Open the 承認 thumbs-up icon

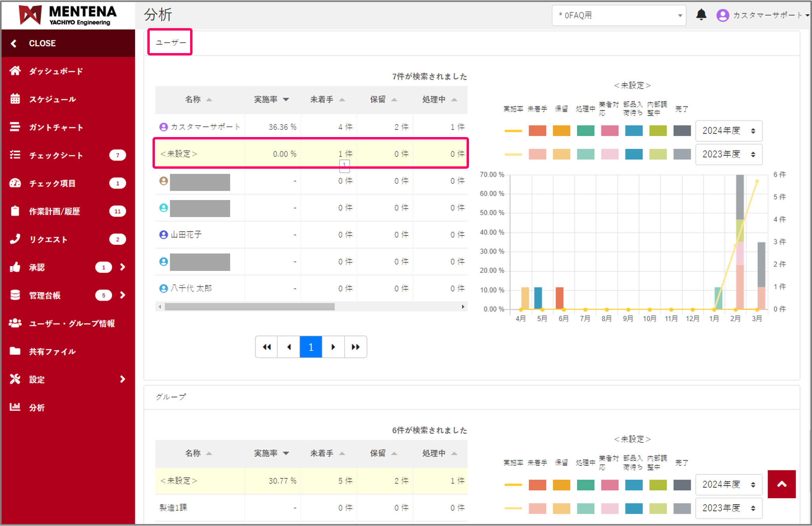[x=15, y=267]
